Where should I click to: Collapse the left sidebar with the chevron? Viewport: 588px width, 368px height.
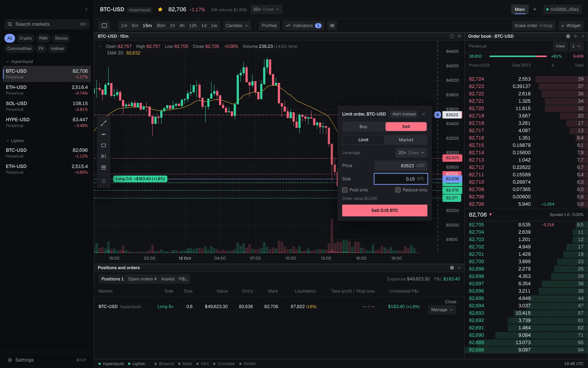[86, 10]
